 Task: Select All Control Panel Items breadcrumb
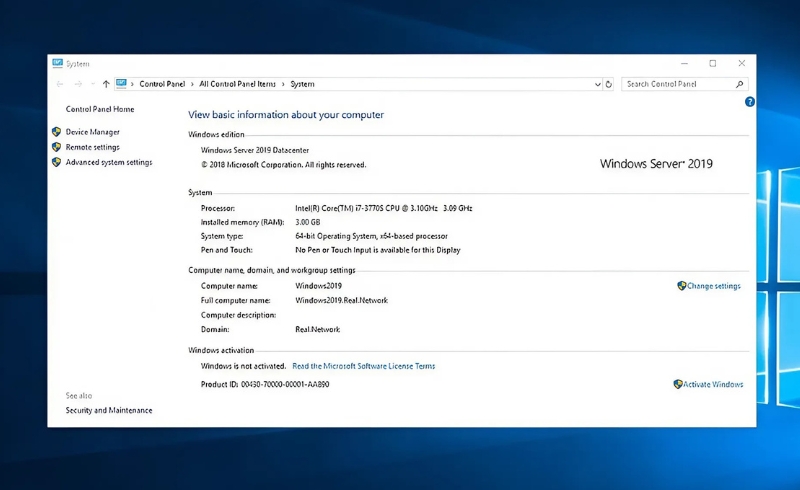(237, 84)
